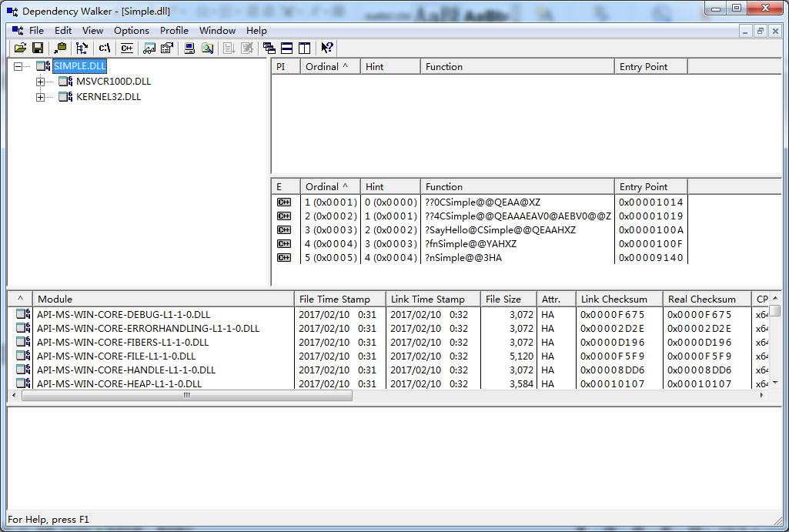Image resolution: width=789 pixels, height=532 pixels.
Task: Sort imports by the PI column header
Action: pos(286,67)
